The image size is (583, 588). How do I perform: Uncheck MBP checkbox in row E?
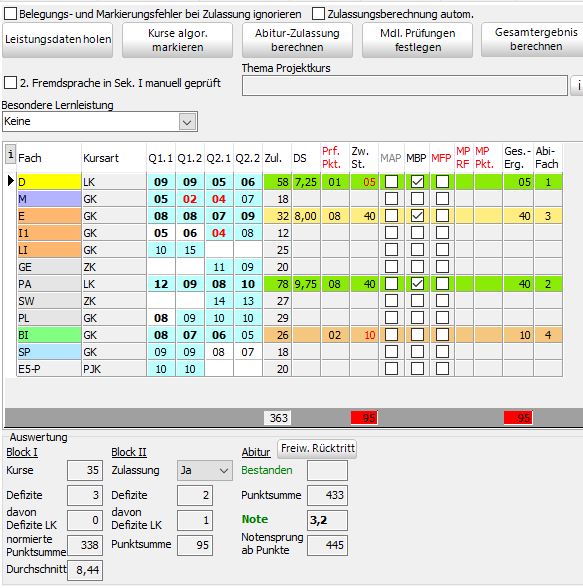(x=417, y=216)
